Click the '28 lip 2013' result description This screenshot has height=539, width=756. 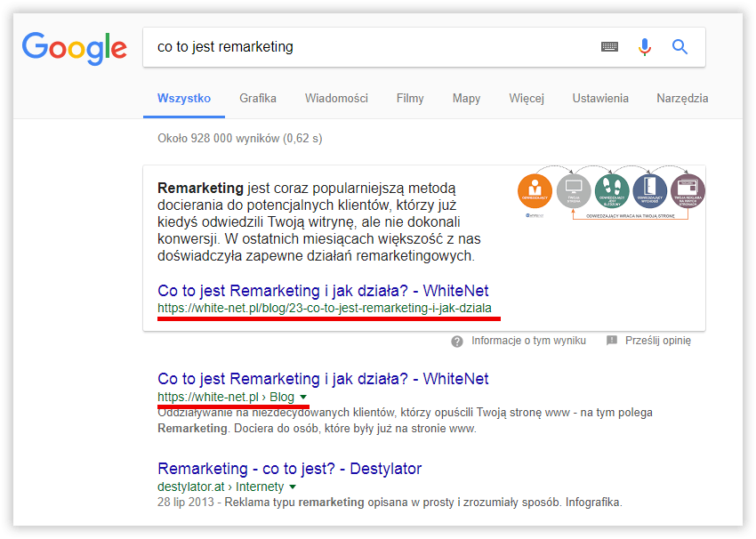pos(390,503)
